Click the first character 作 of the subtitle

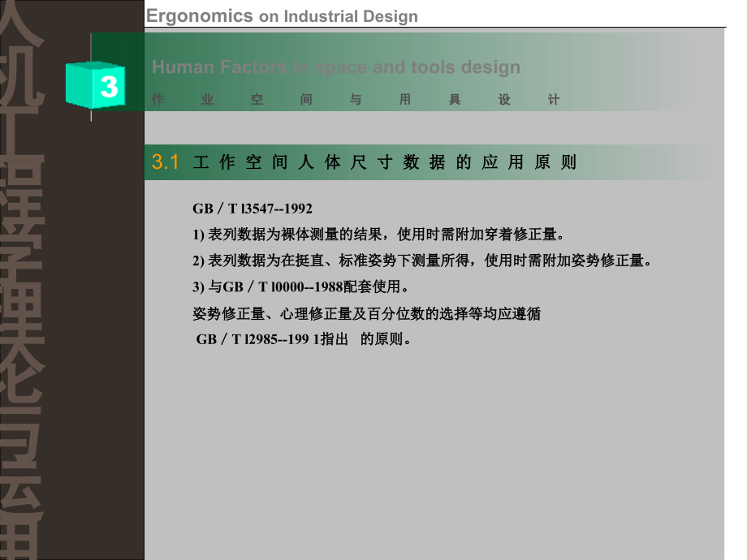coord(158,101)
